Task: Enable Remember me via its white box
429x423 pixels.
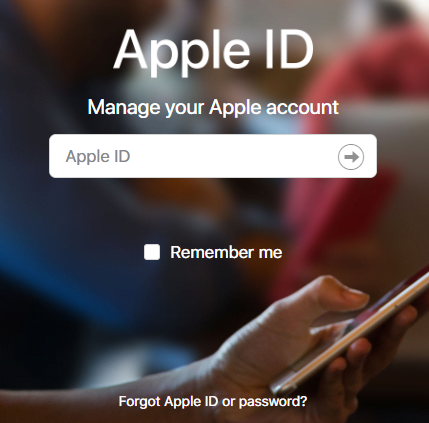Action: pos(152,252)
